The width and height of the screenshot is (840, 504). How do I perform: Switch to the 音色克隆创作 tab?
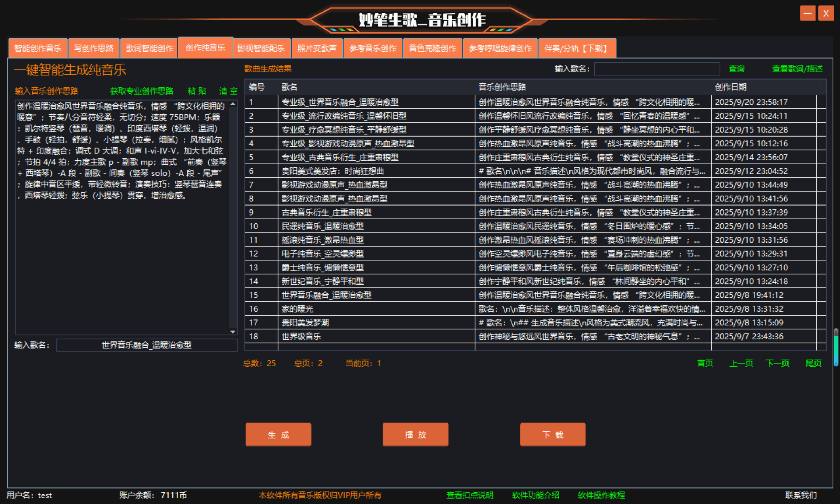click(432, 48)
